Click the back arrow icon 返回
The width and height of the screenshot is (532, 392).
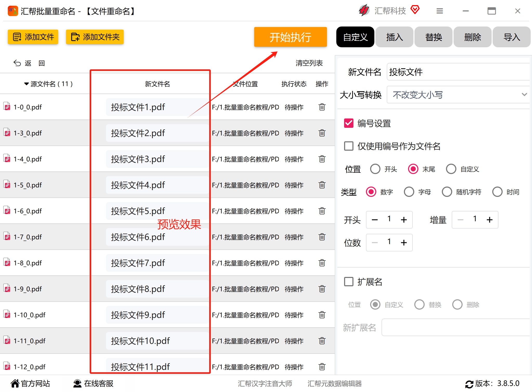click(x=17, y=63)
